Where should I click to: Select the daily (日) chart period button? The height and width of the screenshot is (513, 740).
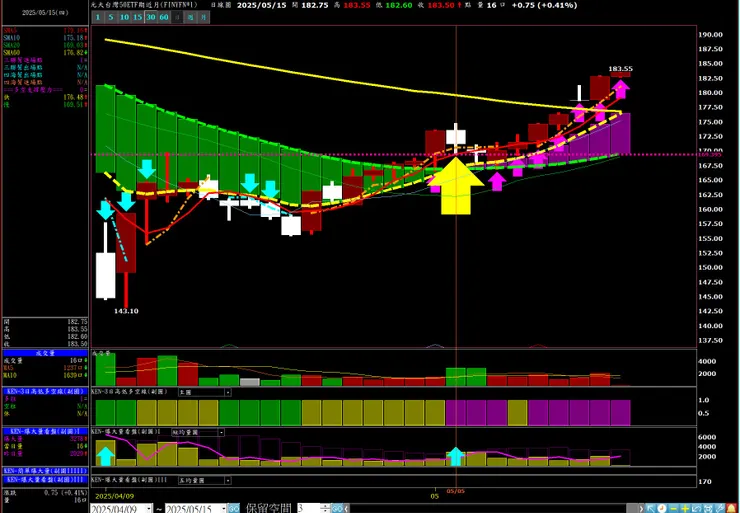pyautogui.click(x=177, y=17)
